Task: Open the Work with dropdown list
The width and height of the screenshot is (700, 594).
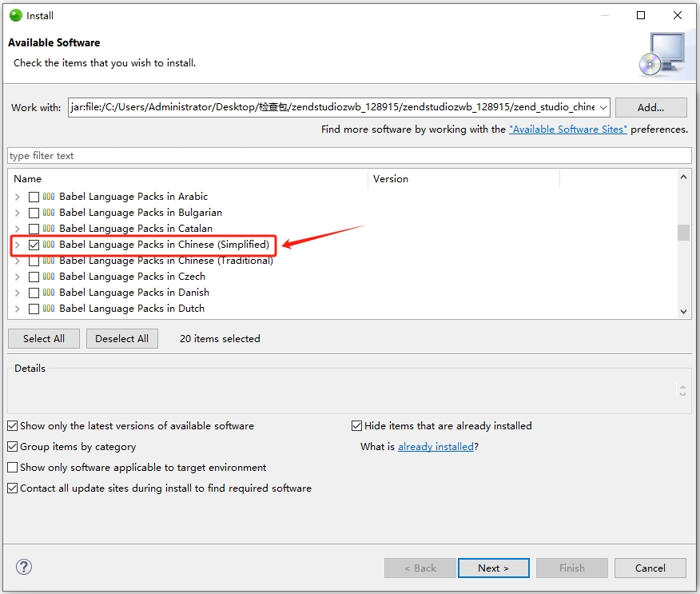Action: pyautogui.click(x=603, y=107)
